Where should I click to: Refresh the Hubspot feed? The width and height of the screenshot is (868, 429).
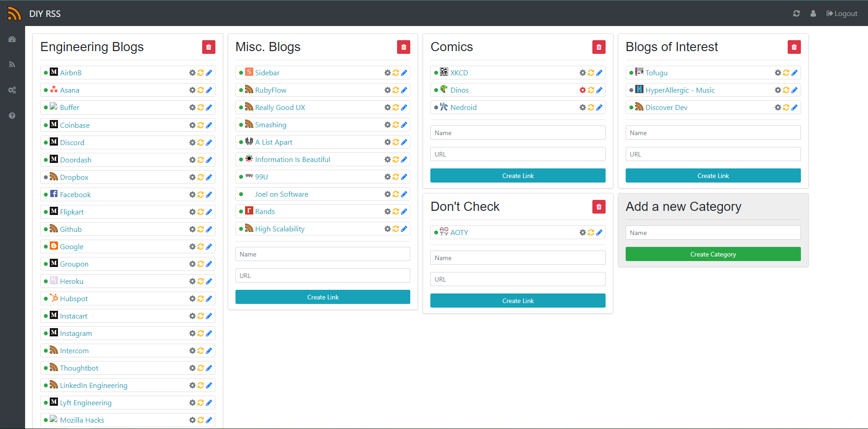click(200, 298)
